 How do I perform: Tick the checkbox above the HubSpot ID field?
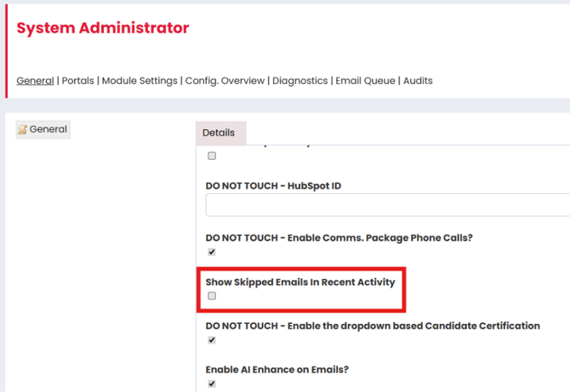click(x=212, y=156)
